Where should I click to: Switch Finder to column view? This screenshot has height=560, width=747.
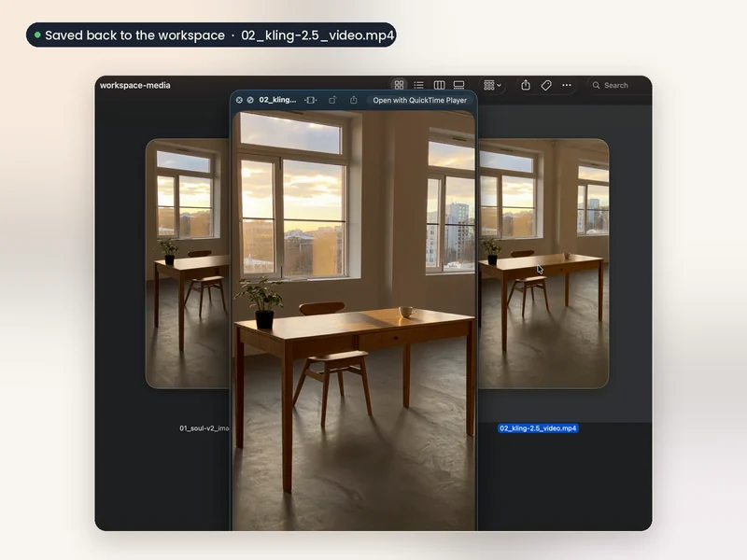tap(439, 85)
